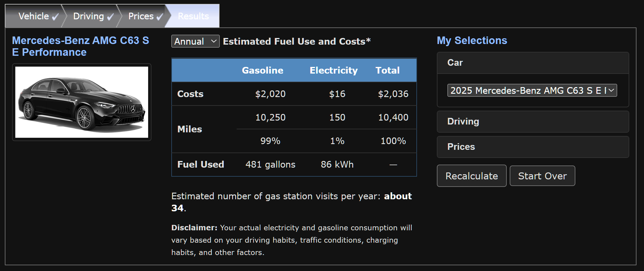Expand the Driving selections panel
This screenshot has width=644, height=271.
(533, 121)
